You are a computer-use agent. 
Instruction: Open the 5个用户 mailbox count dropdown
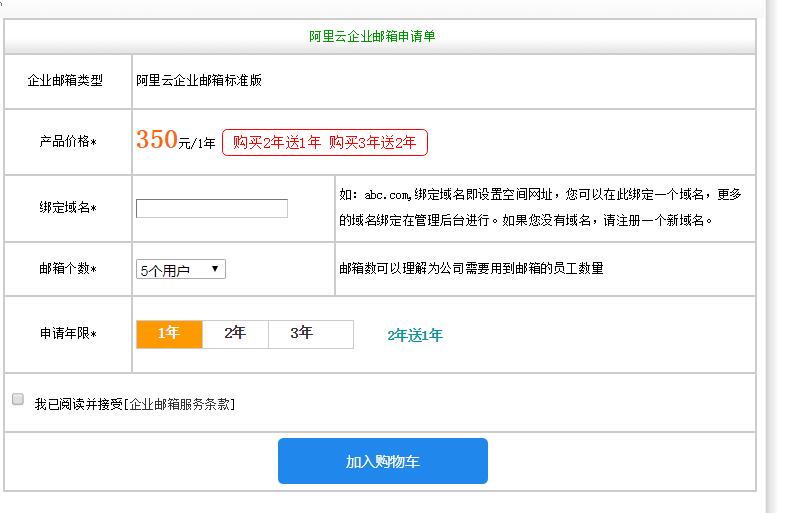[x=180, y=269]
